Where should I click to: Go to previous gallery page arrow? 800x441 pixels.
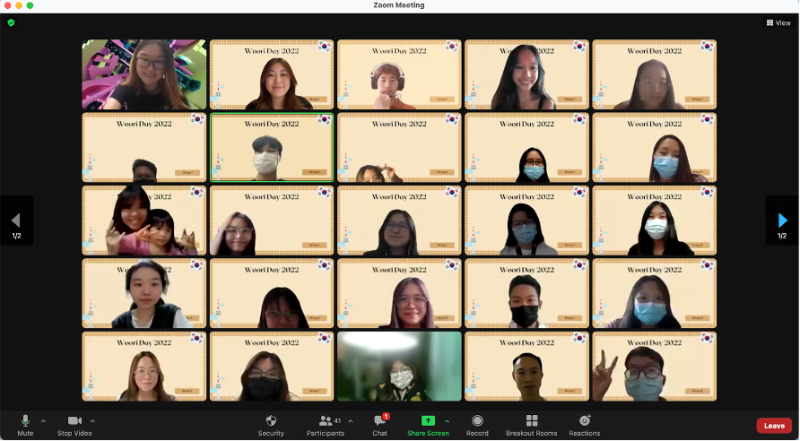[16, 220]
